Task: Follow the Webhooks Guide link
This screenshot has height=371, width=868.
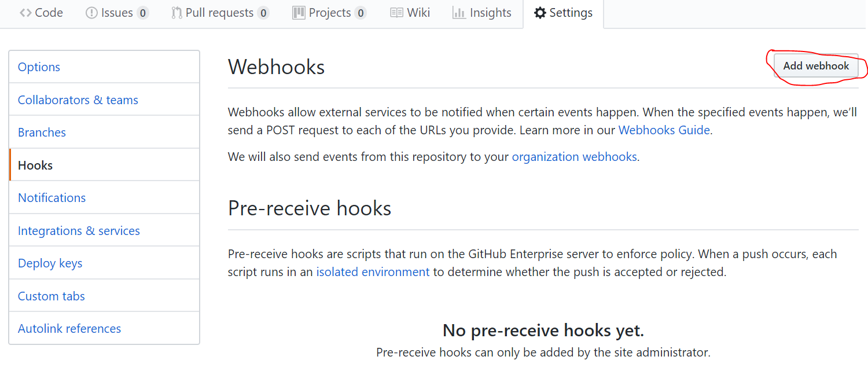Action: [664, 130]
